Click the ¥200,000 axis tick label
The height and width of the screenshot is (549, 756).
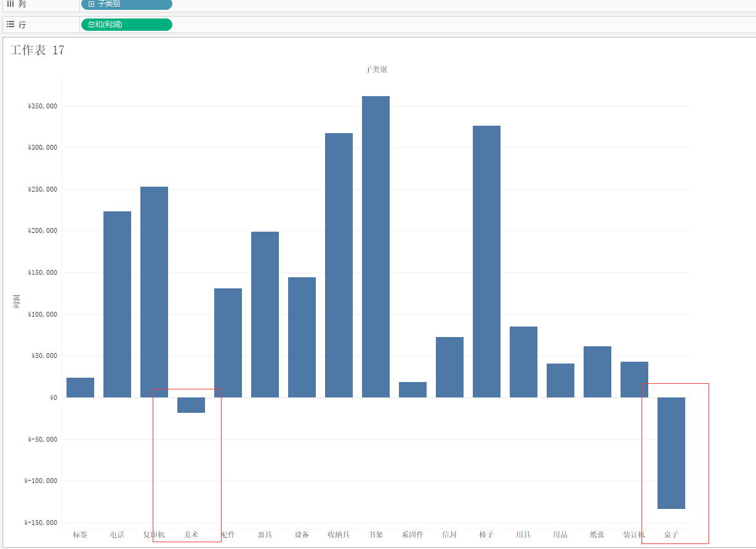coord(42,230)
